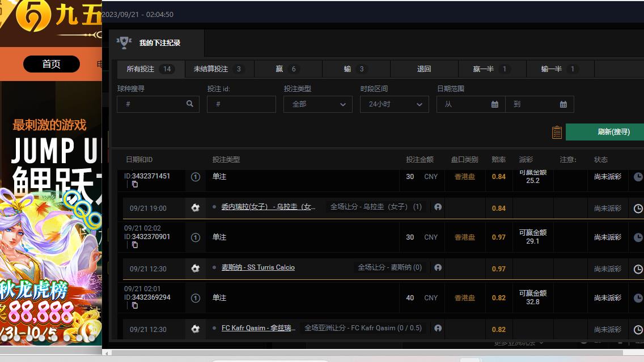
Task: Click the 投注 id input field
Action: (x=241, y=104)
